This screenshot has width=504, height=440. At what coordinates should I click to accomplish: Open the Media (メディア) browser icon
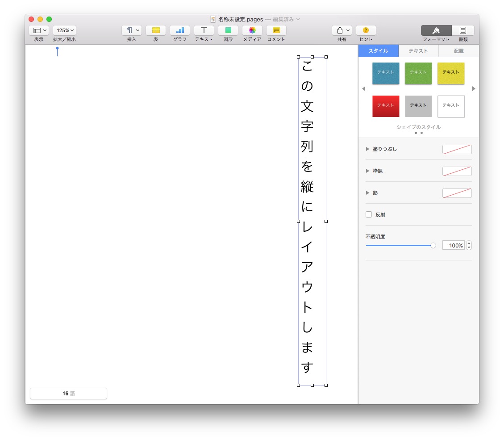point(252,30)
